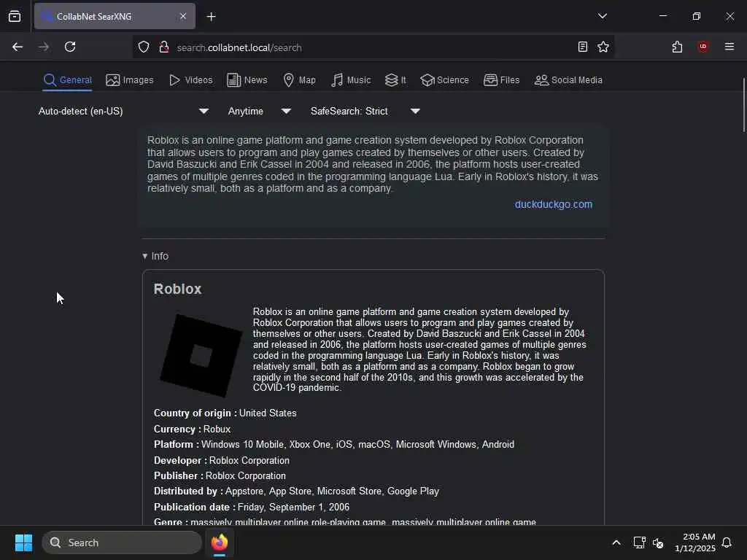Click the Roblox logo thumbnail
Viewport: 747px width, 560px height.
[201, 355]
